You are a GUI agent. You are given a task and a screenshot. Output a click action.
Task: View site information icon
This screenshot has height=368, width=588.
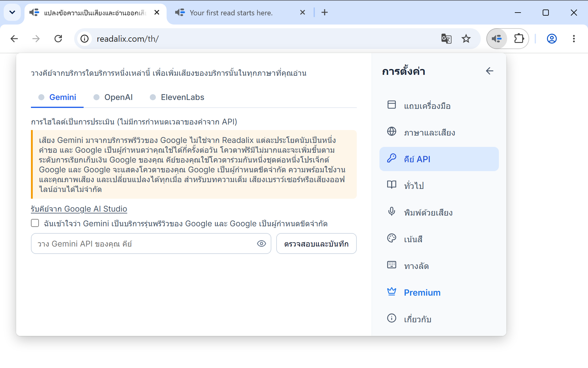point(85,39)
